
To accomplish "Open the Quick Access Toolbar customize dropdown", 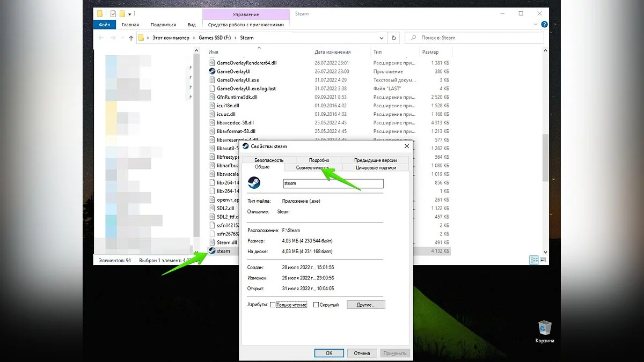I will point(130,14).
